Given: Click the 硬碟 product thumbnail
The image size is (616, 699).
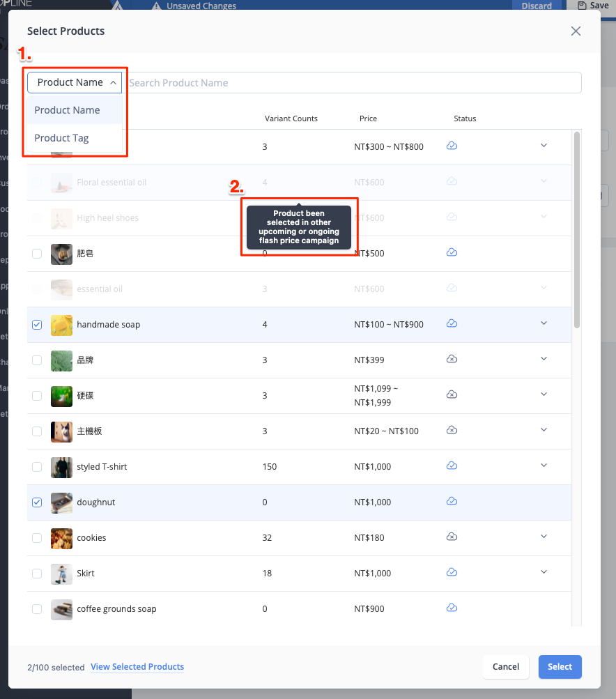Looking at the screenshot, I should 61,397.
